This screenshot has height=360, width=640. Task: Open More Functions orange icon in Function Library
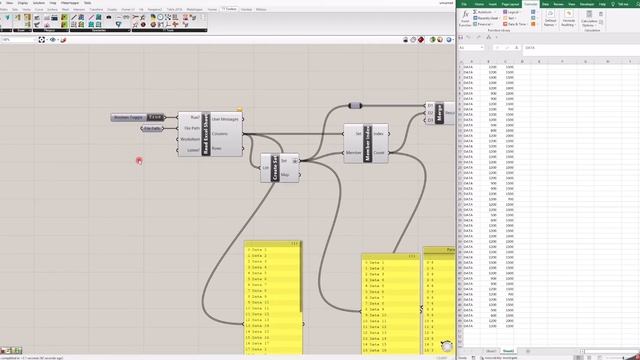point(533,24)
